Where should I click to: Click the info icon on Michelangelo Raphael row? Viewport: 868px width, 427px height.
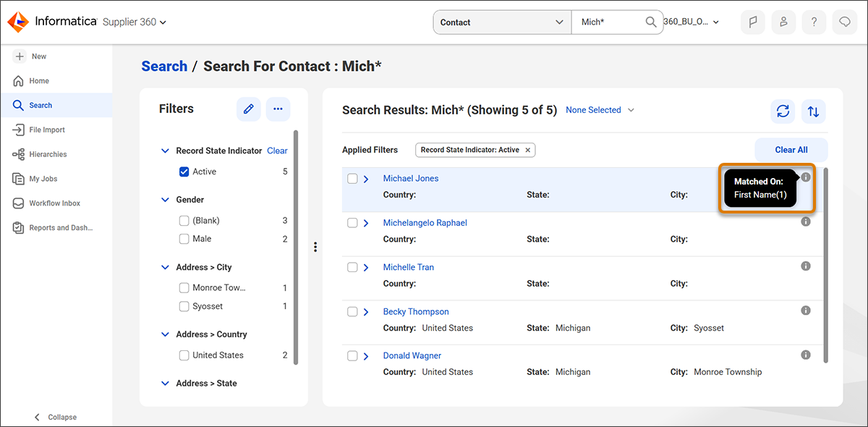806,222
